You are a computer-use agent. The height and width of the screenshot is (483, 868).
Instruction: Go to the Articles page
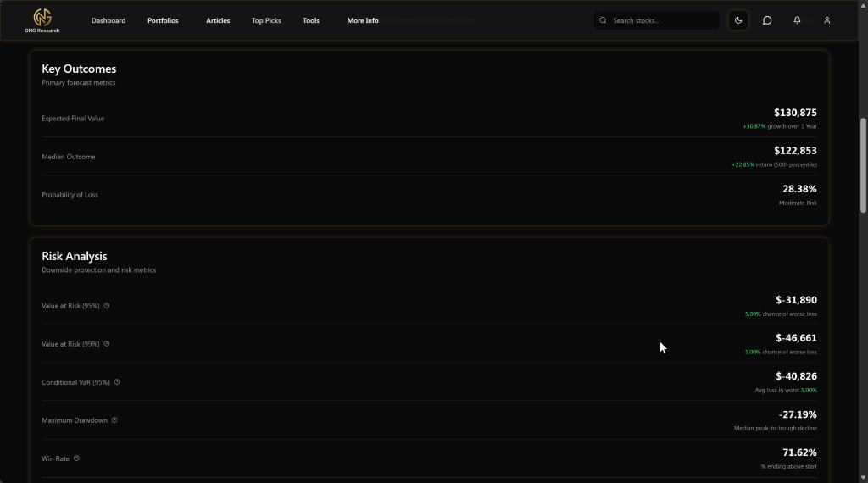pyautogui.click(x=218, y=20)
